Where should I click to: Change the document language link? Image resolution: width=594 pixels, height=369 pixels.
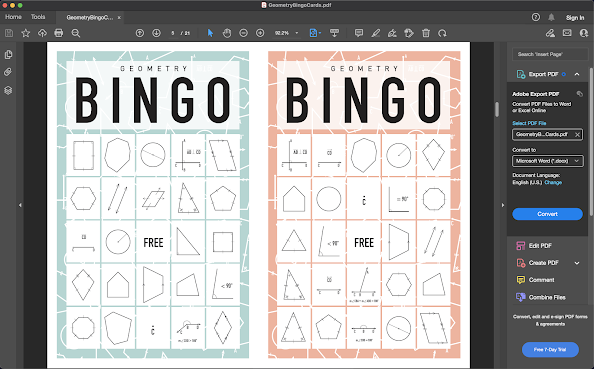(x=553, y=183)
